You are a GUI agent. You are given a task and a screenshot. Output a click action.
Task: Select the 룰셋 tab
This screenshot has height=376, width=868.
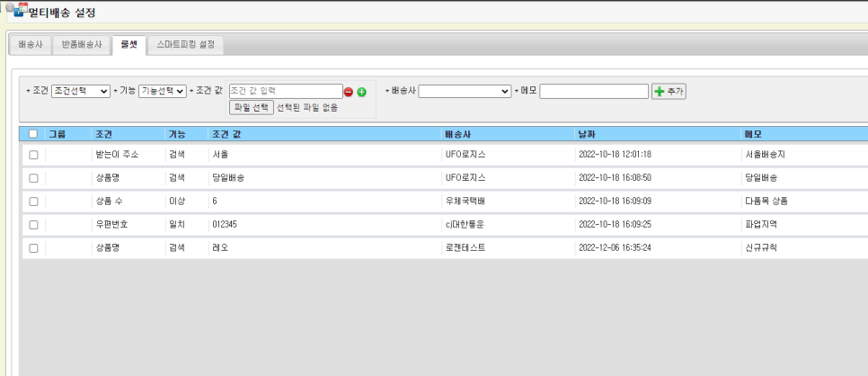tap(129, 45)
